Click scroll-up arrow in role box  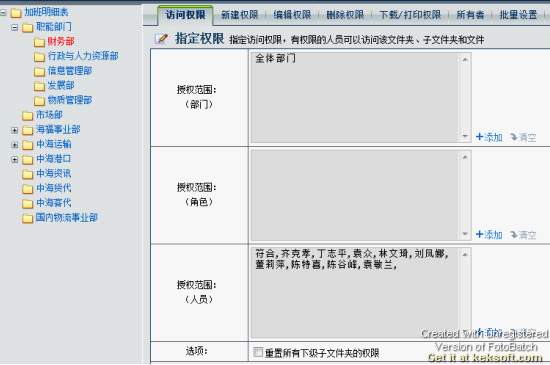click(x=464, y=157)
